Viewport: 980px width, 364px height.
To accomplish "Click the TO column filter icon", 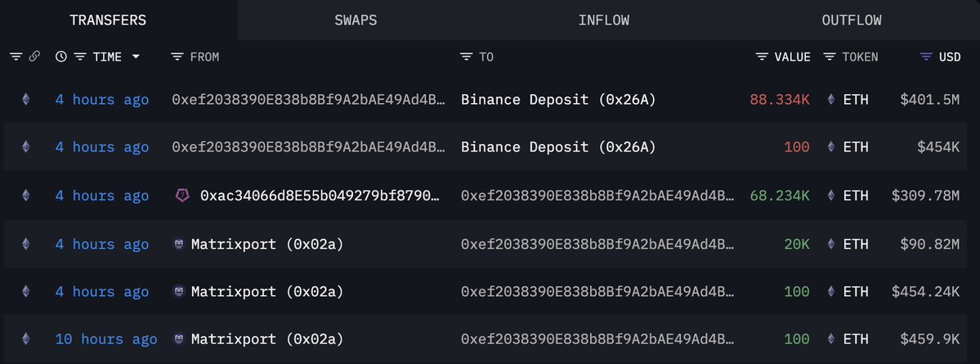I will point(466,57).
